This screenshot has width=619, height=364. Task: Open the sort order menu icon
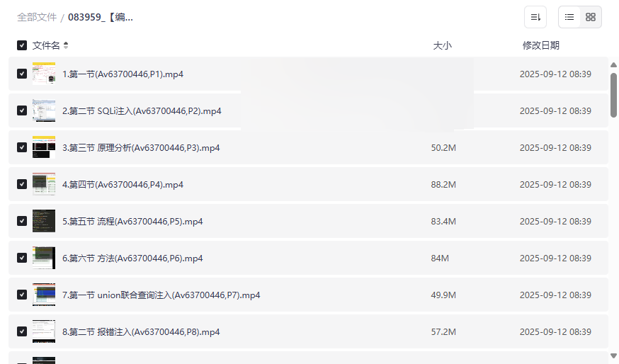point(535,17)
